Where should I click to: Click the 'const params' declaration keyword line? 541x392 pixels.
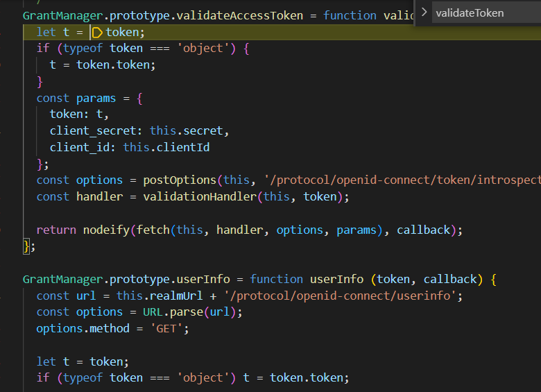(89, 99)
